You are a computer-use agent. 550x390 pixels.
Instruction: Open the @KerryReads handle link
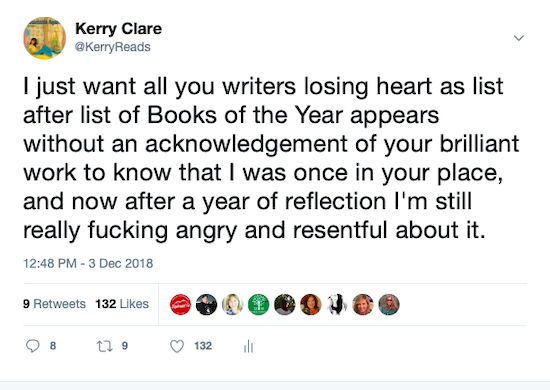coord(113,47)
